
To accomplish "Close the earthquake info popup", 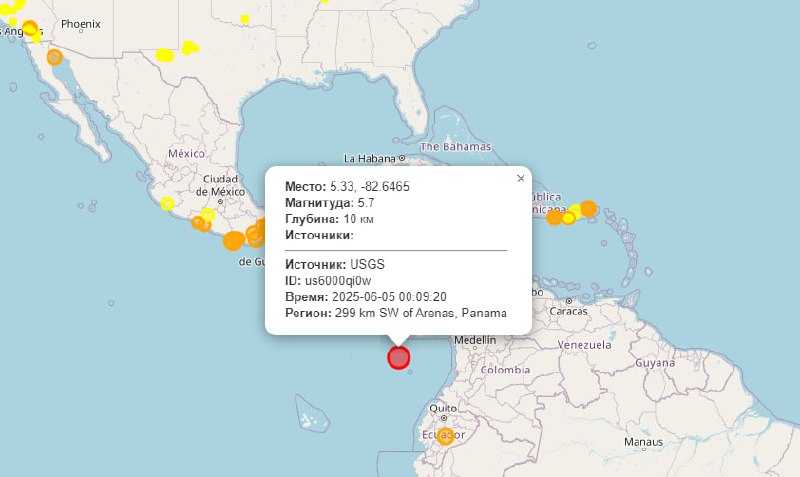I will (520, 178).
